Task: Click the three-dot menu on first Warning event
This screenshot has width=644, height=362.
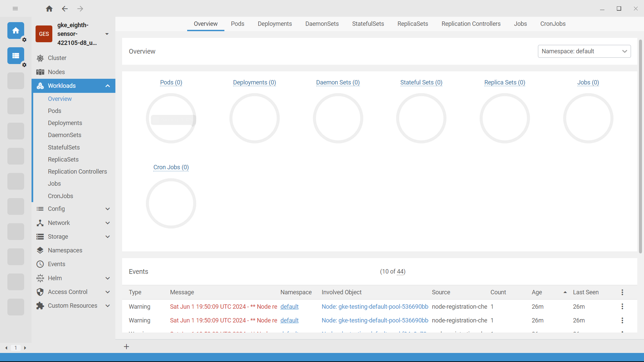Action: click(622, 307)
